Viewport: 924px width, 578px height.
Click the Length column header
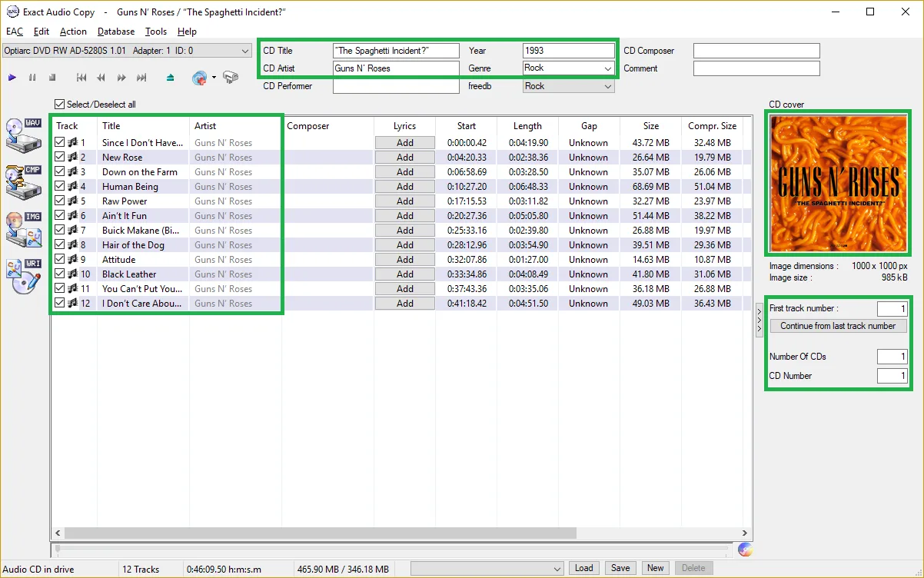(x=527, y=126)
